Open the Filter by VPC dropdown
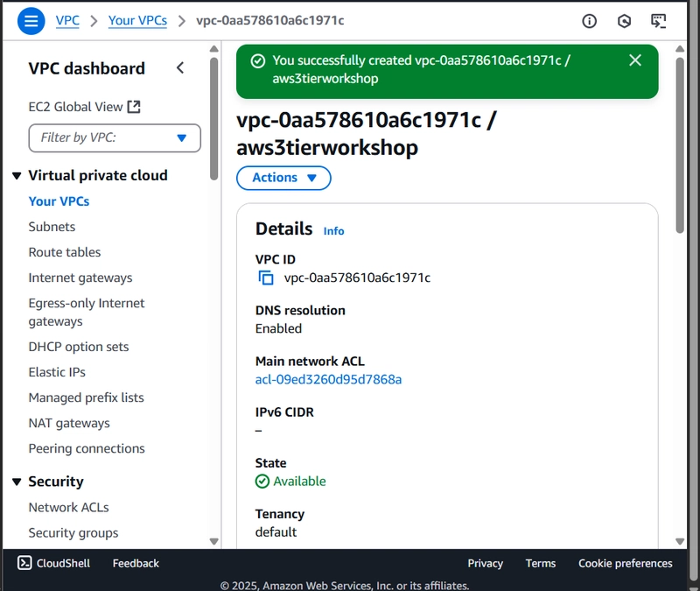The height and width of the screenshot is (591, 700). pos(115,137)
